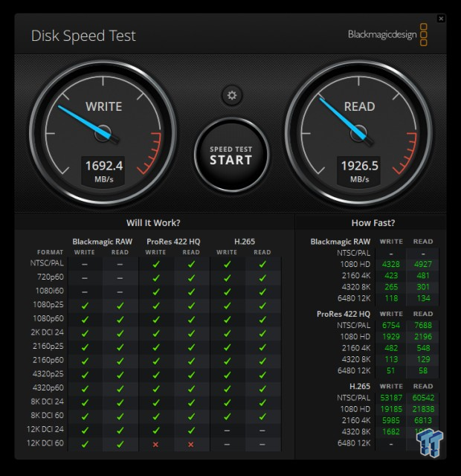Click the 4328 Blackmagic RAW write value
This screenshot has height=476, width=461.
[391, 265]
